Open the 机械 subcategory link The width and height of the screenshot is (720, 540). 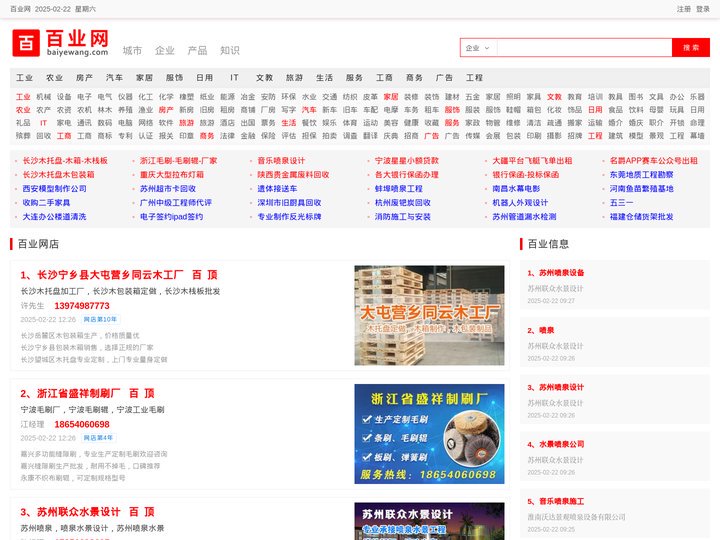tap(44, 97)
